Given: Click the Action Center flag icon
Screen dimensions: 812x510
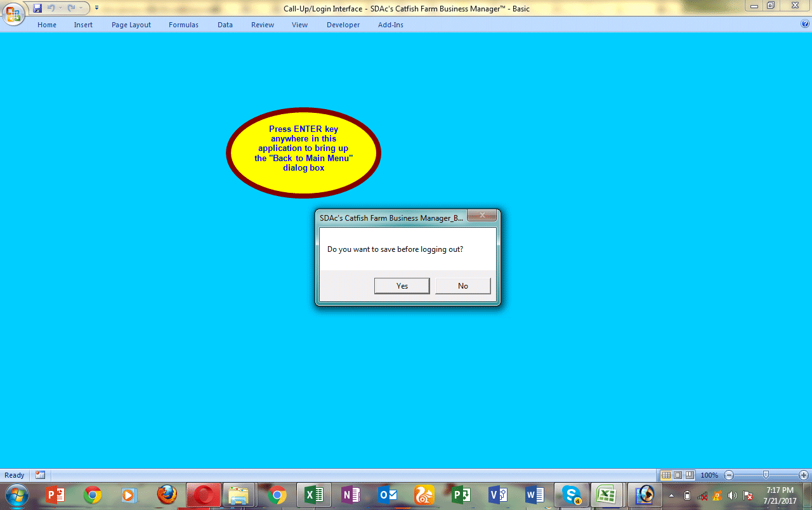Looking at the screenshot, I should (x=748, y=495).
